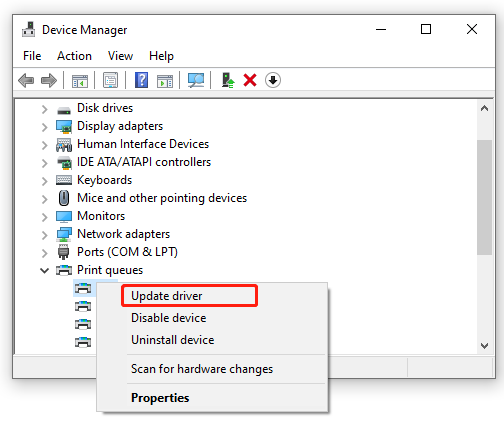This screenshot has width=504, height=427.
Task: Expand the Display adapters category
Action: pyautogui.click(x=44, y=127)
